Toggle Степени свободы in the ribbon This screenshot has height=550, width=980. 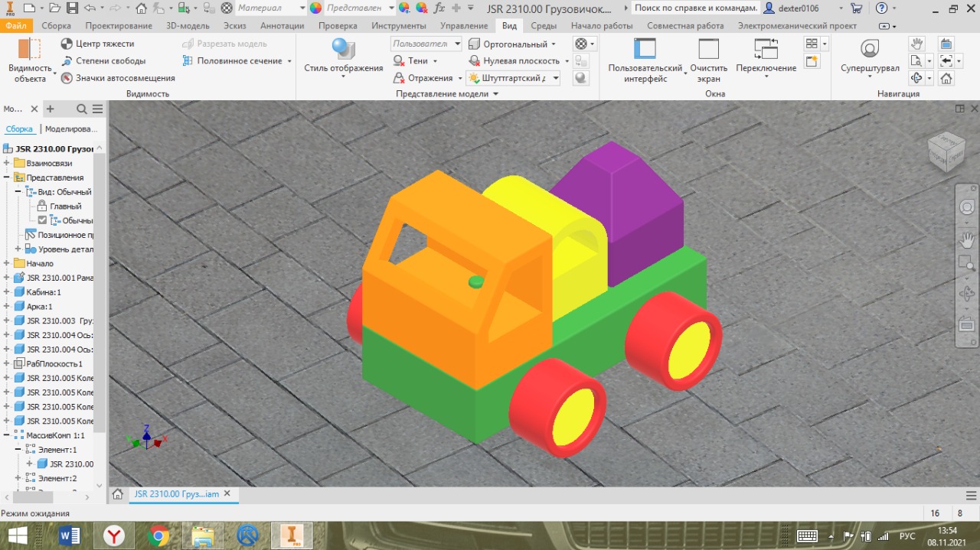(67, 61)
